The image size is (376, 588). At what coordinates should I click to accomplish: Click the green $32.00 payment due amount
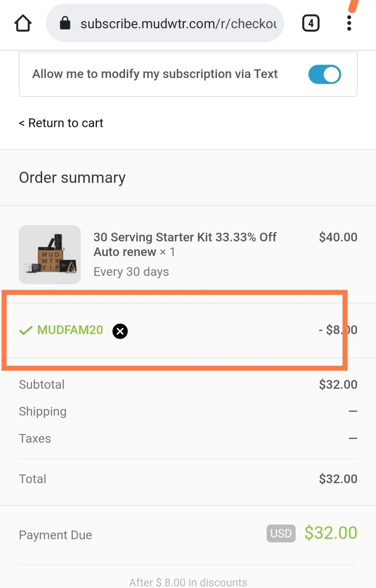(331, 533)
